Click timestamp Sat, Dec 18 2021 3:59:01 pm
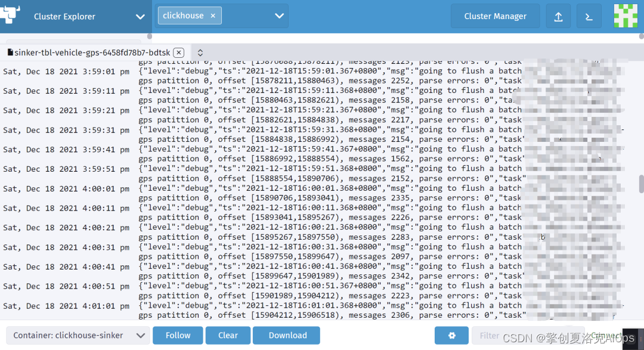 coord(66,72)
